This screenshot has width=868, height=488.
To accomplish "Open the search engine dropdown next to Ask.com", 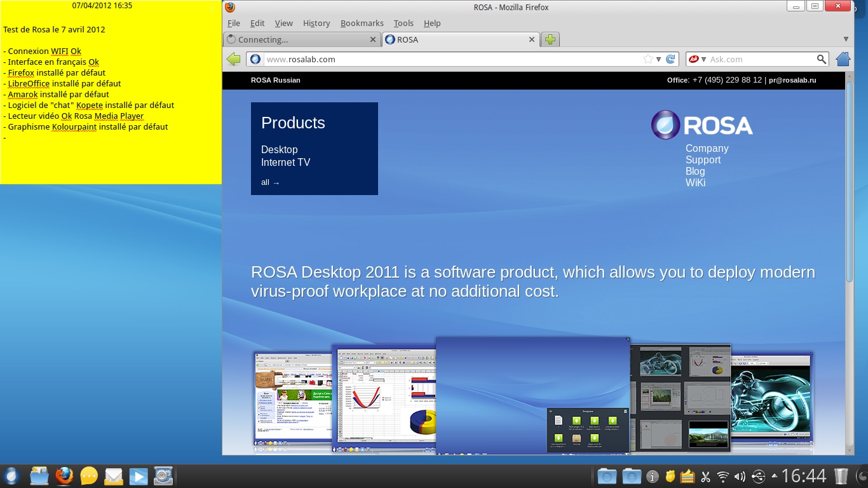I will tap(704, 59).
